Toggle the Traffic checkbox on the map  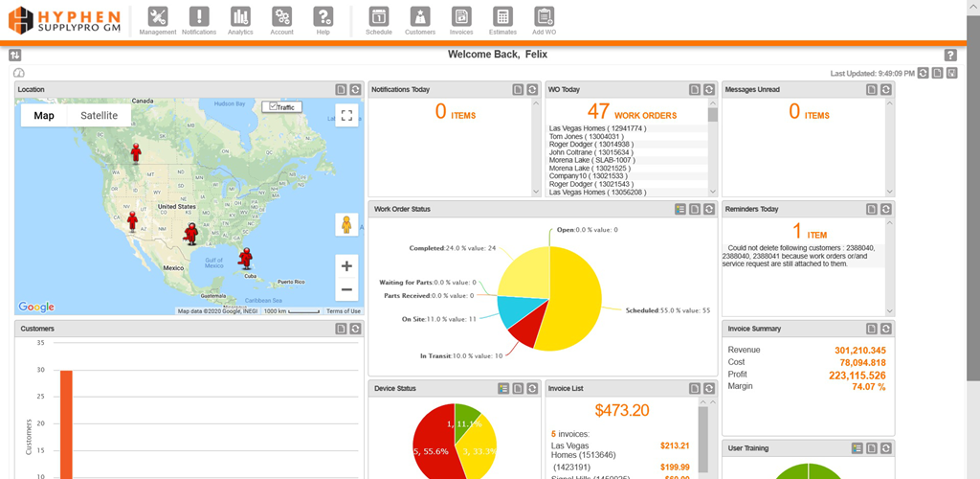point(273,107)
